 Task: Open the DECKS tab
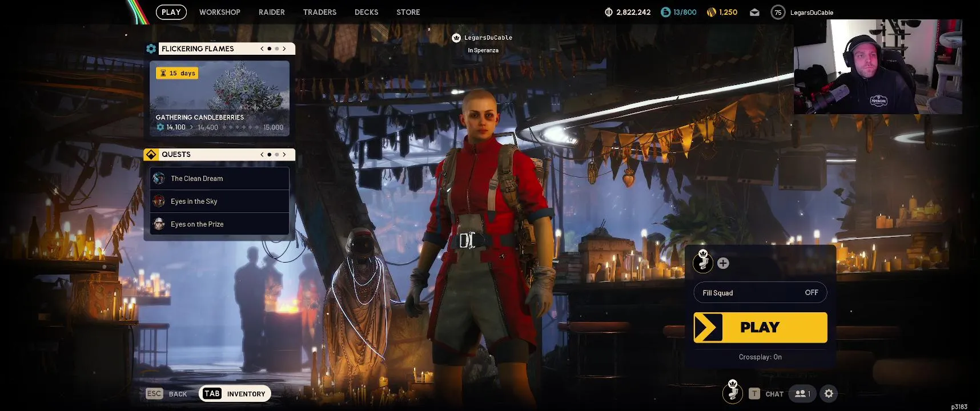366,12
